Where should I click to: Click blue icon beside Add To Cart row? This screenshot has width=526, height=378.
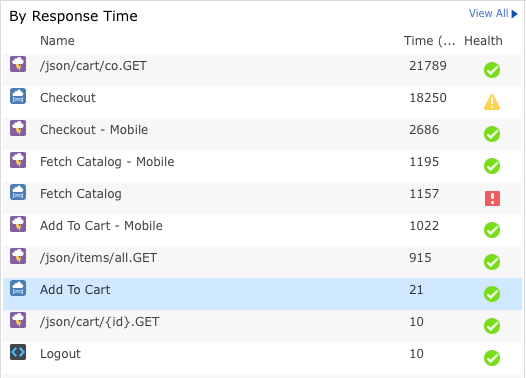[18, 288]
